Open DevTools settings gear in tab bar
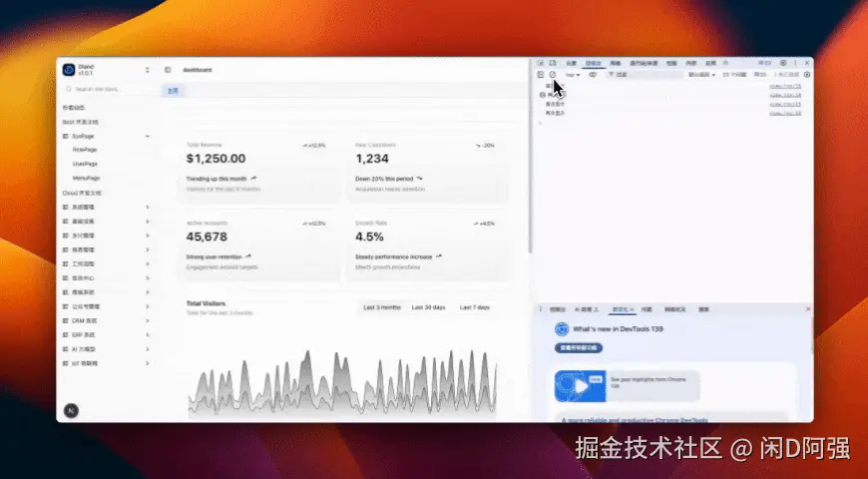This screenshot has width=868, height=479. tap(783, 63)
